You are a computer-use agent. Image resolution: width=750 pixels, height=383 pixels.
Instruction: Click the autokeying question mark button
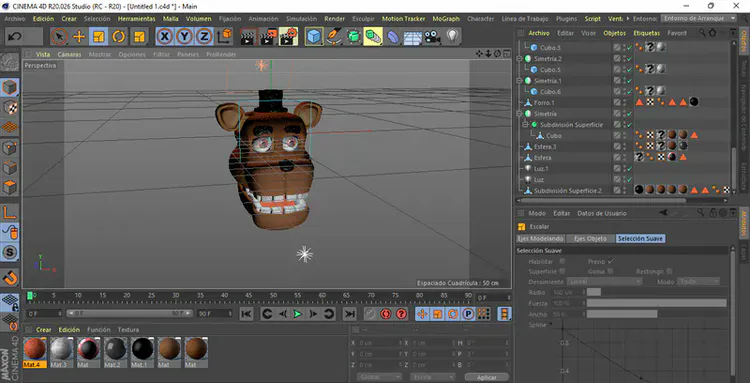pyautogui.click(x=401, y=314)
